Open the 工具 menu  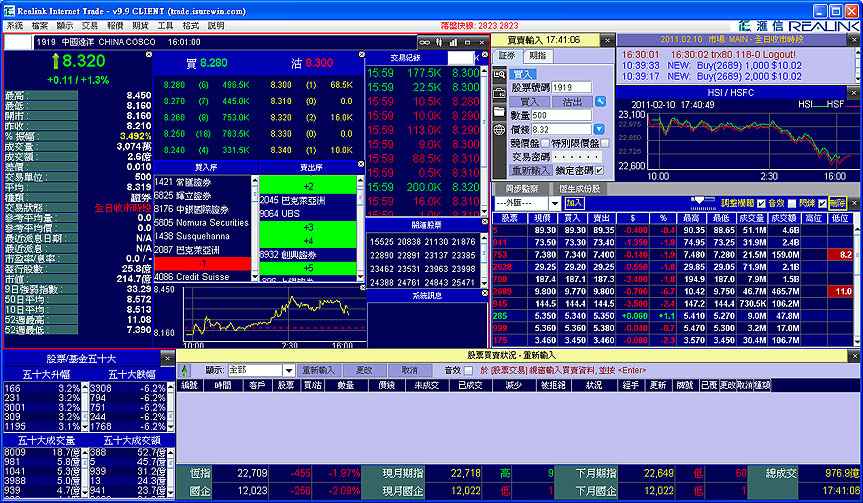point(165,25)
